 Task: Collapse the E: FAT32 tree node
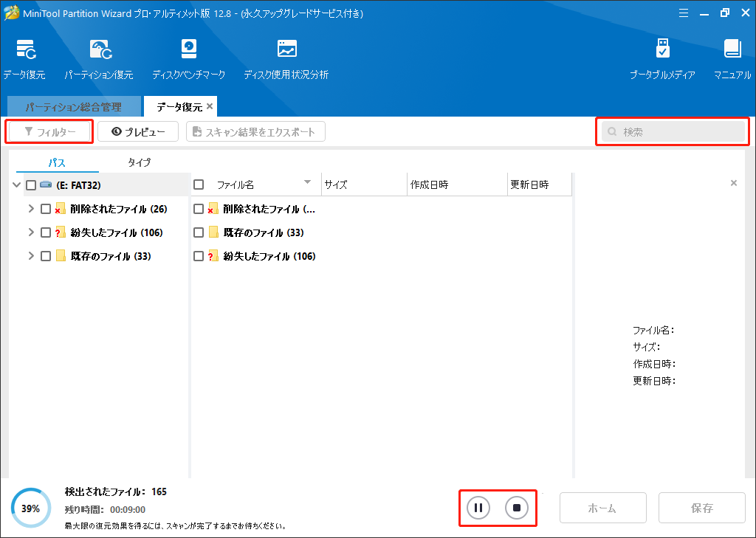pos(17,184)
